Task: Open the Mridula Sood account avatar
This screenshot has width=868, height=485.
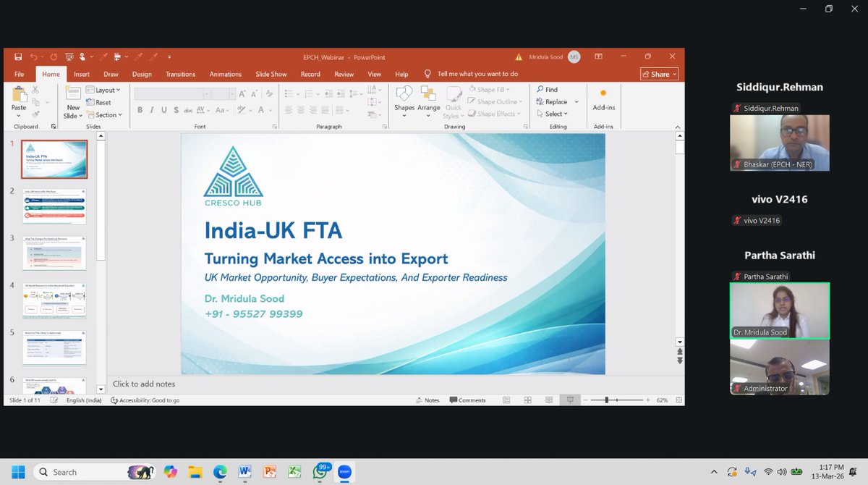Action: pos(574,56)
